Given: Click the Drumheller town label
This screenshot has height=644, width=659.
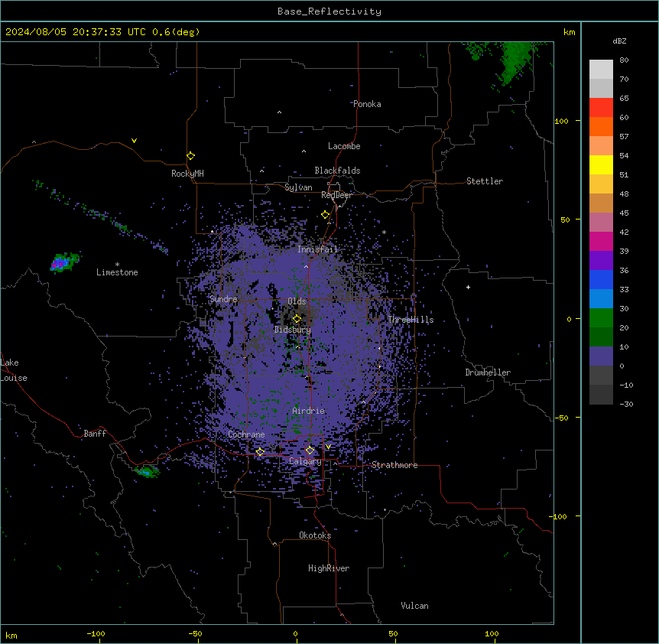Looking at the screenshot, I should click(488, 372).
